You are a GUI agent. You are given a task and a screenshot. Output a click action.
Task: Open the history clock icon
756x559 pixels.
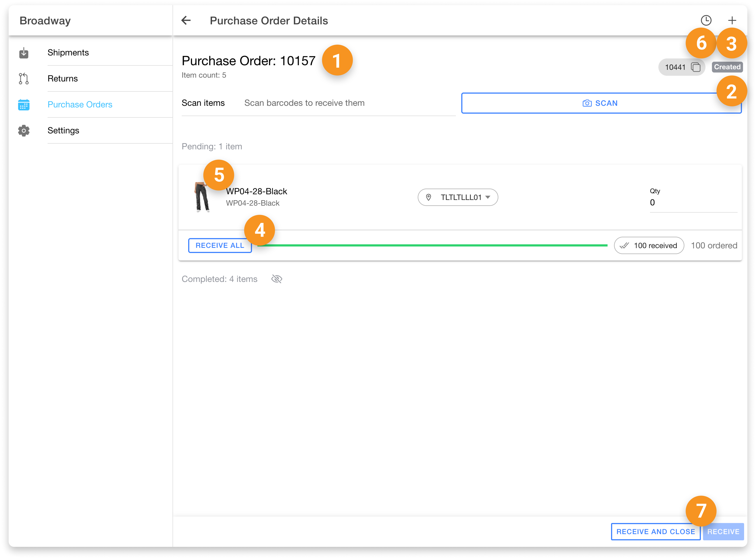pos(706,20)
